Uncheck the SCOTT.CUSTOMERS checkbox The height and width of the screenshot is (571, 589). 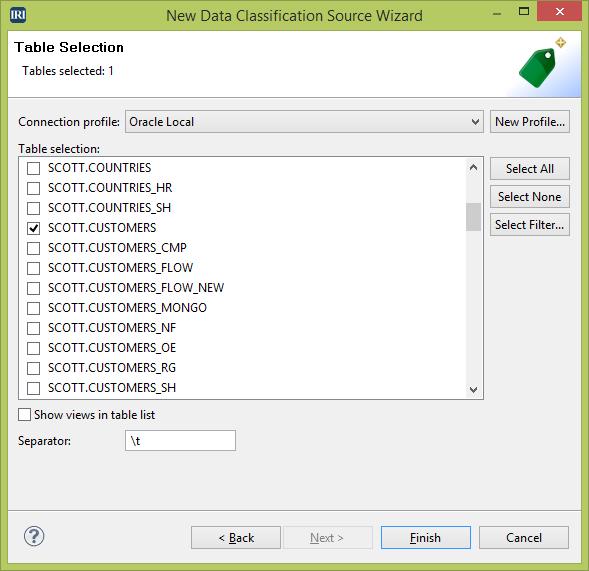click(x=33, y=228)
